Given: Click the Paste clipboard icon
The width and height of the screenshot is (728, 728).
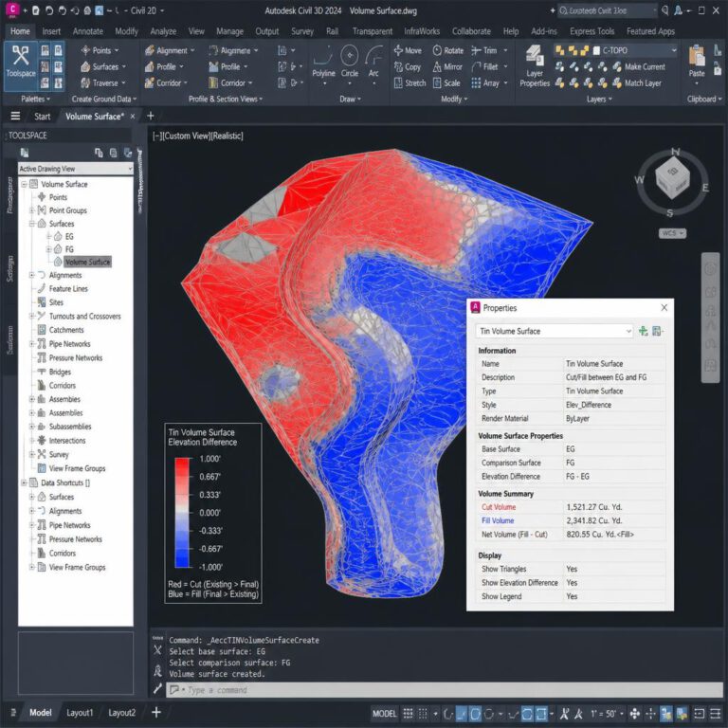Looking at the screenshot, I should click(697, 61).
